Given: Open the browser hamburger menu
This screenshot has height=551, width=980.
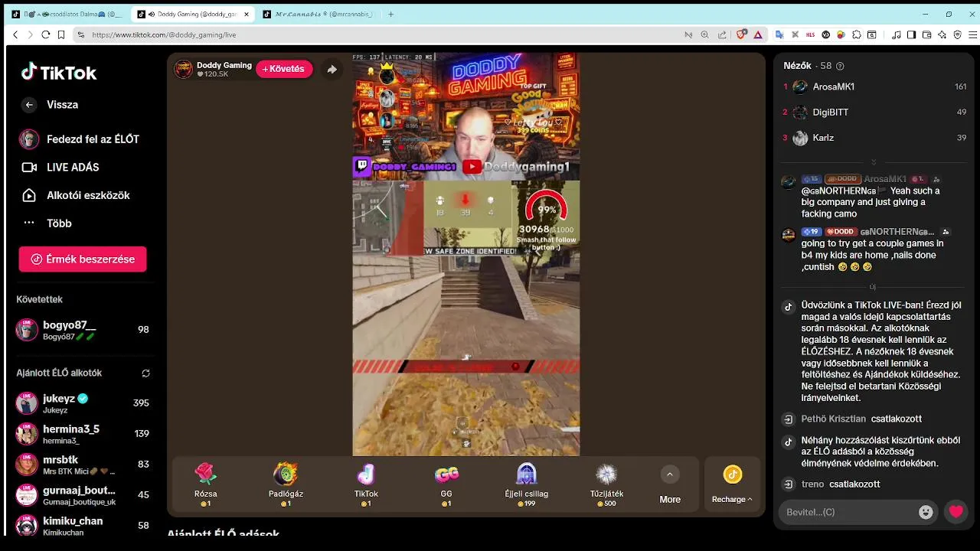Looking at the screenshot, I should [973, 34].
